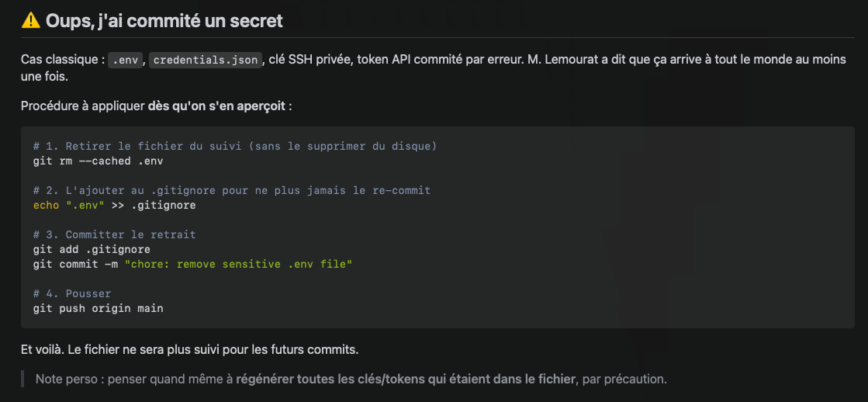The height and width of the screenshot is (402, 868).
Task: Click the line "git add .gitignore"
Action: pos(92,250)
